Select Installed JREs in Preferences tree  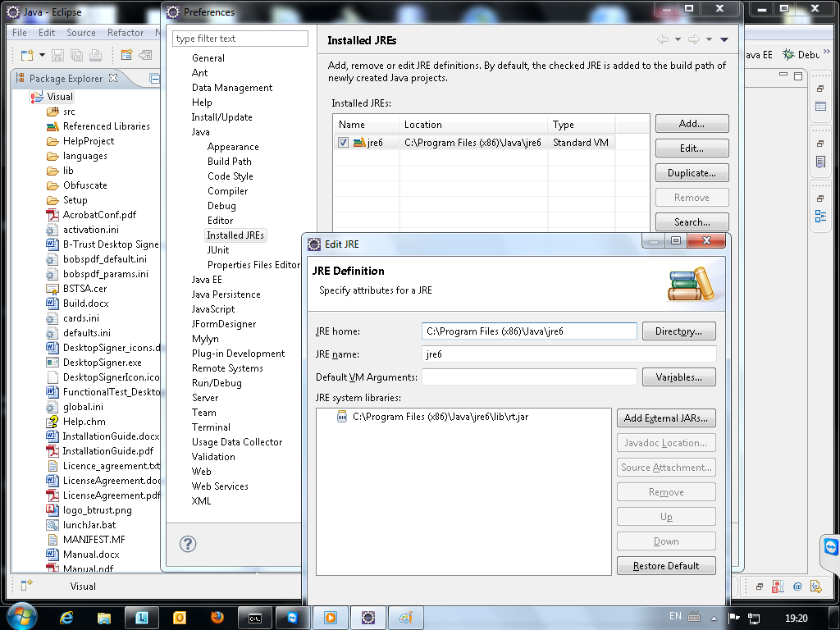click(235, 235)
